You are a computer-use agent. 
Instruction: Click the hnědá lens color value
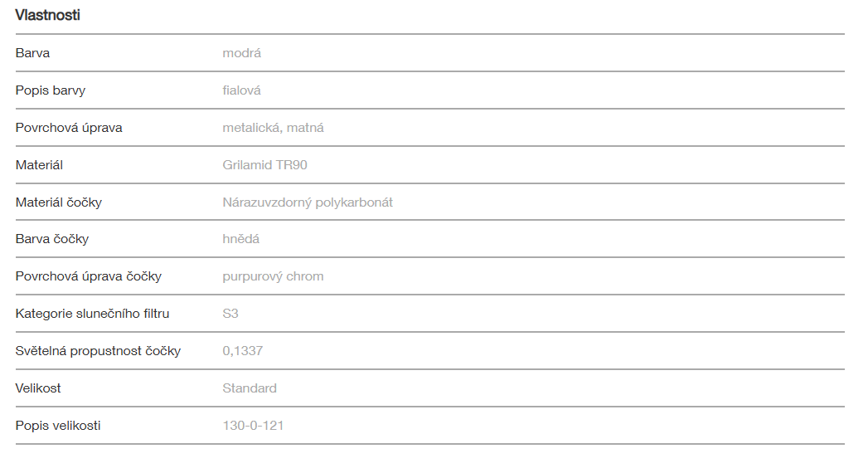pyautogui.click(x=241, y=239)
